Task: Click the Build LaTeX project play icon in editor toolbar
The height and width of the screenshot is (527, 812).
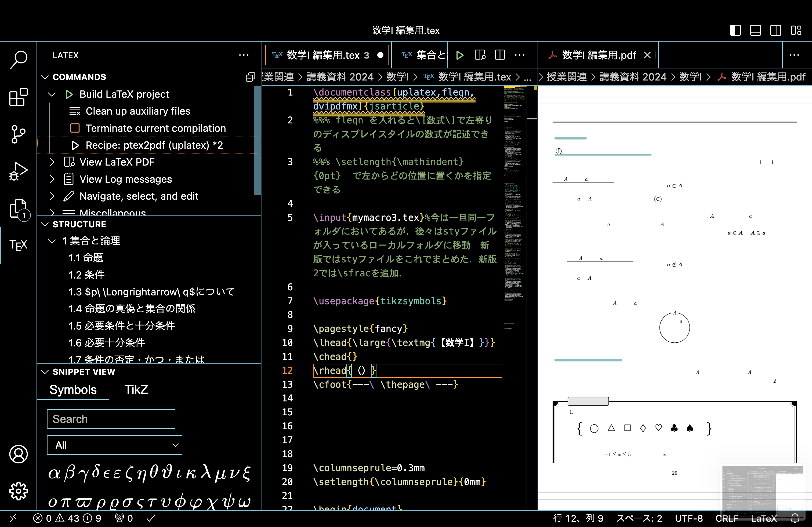Action: pyautogui.click(x=459, y=55)
